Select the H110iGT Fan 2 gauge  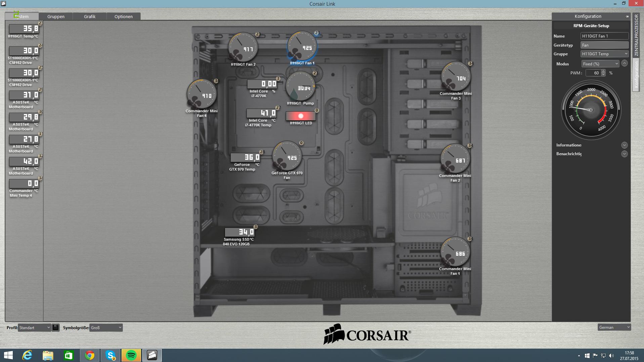[243, 47]
